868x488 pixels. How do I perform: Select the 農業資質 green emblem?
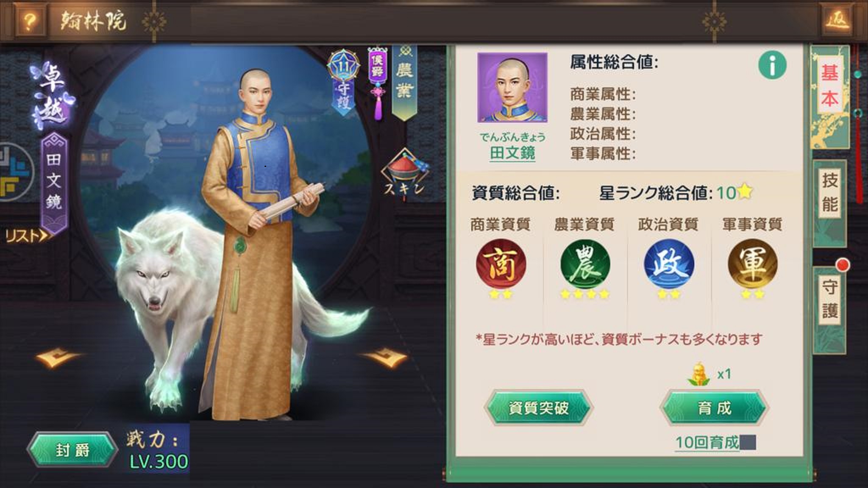point(585,264)
